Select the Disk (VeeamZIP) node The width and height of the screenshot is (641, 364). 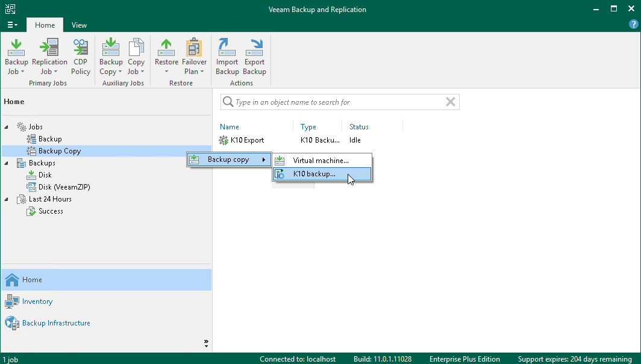[64, 187]
